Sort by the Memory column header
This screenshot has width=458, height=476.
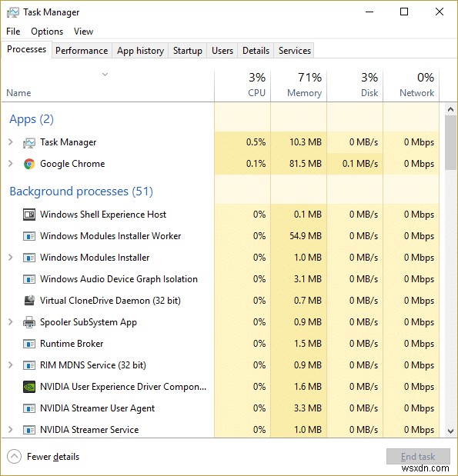[299, 85]
